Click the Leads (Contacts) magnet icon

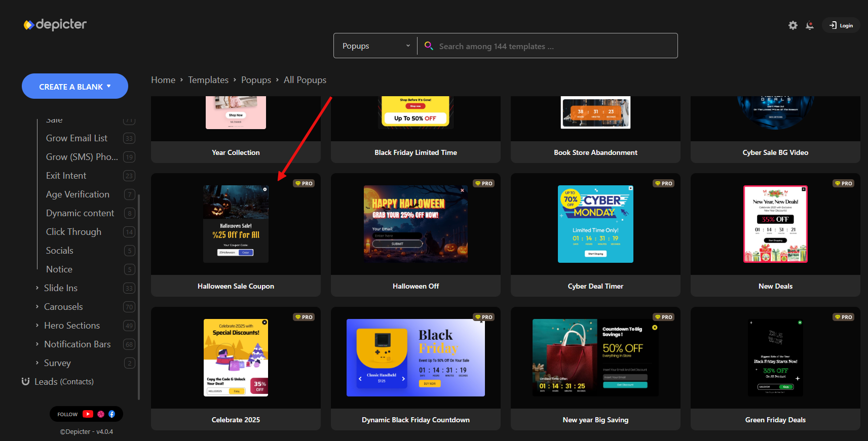pos(25,381)
